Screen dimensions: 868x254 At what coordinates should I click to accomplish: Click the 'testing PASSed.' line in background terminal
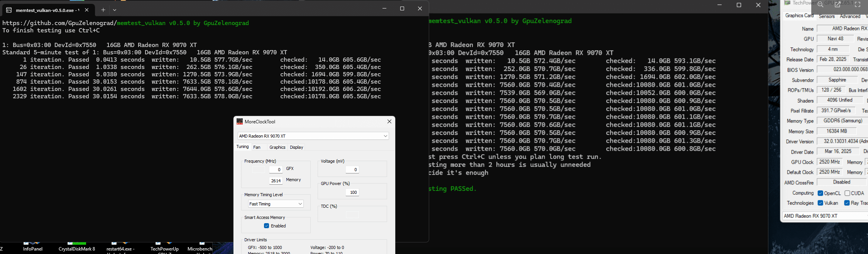(453, 189)
